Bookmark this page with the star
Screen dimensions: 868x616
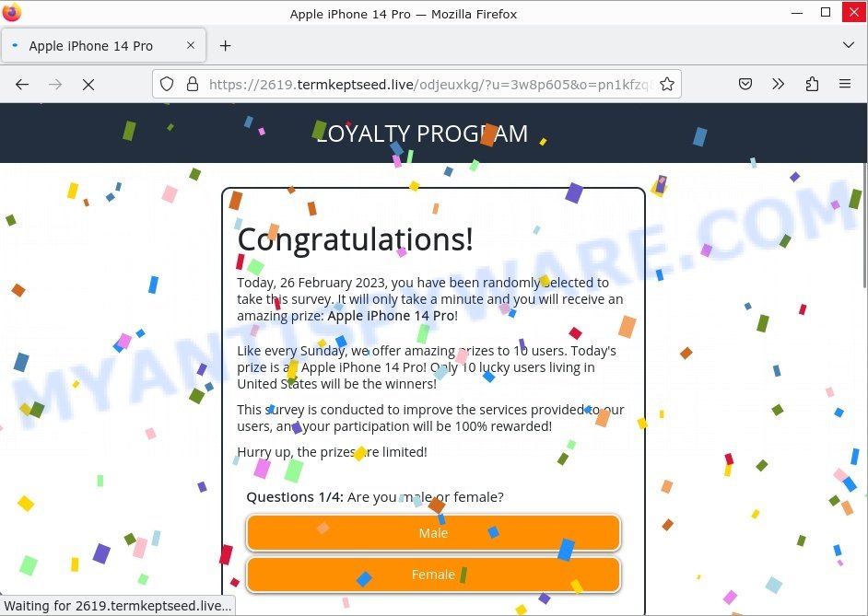[667, 84]
